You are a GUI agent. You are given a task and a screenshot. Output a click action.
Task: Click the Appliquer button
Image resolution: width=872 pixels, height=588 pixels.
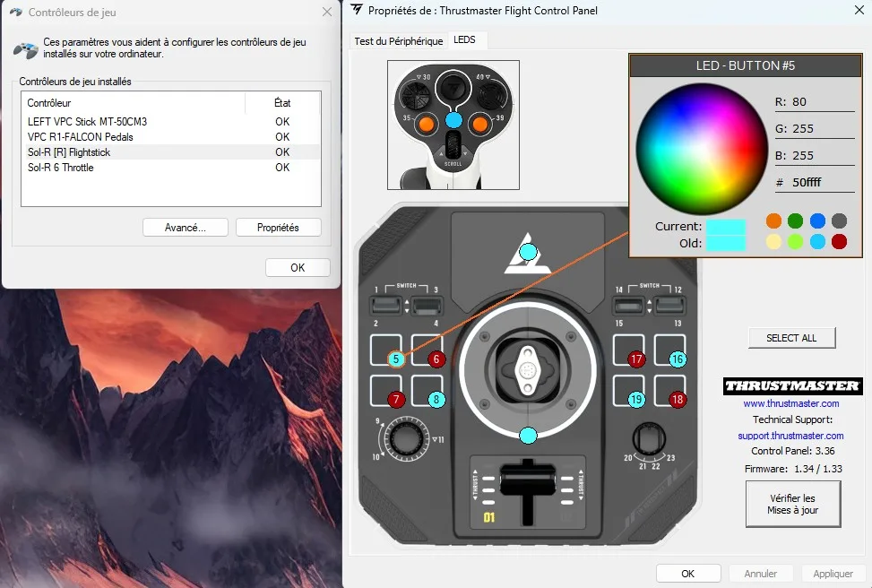coord(833,574)
